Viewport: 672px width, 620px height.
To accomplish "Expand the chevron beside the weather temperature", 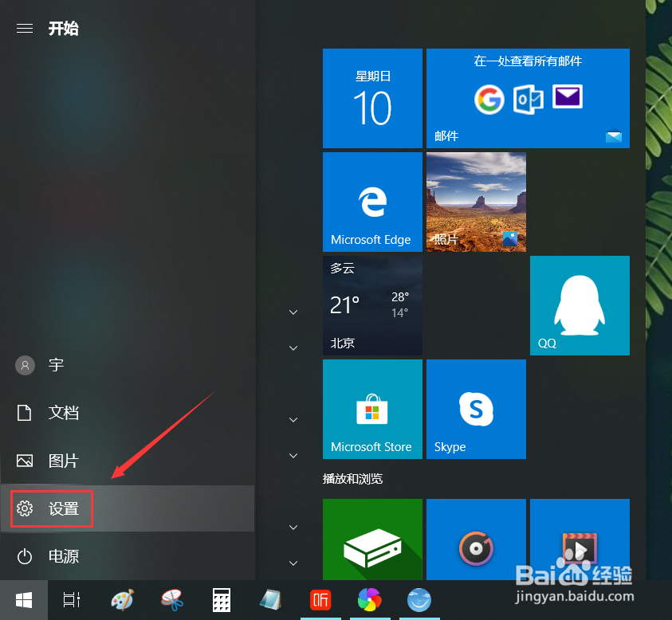I will click(293, 312).
